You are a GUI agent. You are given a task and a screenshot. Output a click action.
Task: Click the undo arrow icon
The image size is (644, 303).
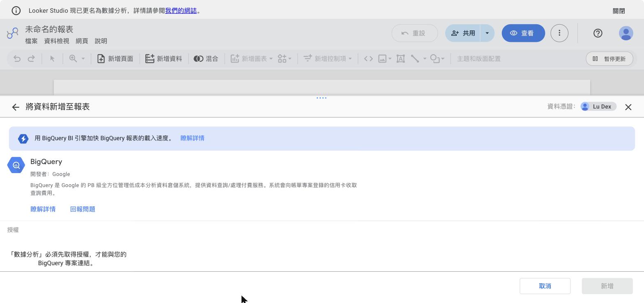click(17, 59)
